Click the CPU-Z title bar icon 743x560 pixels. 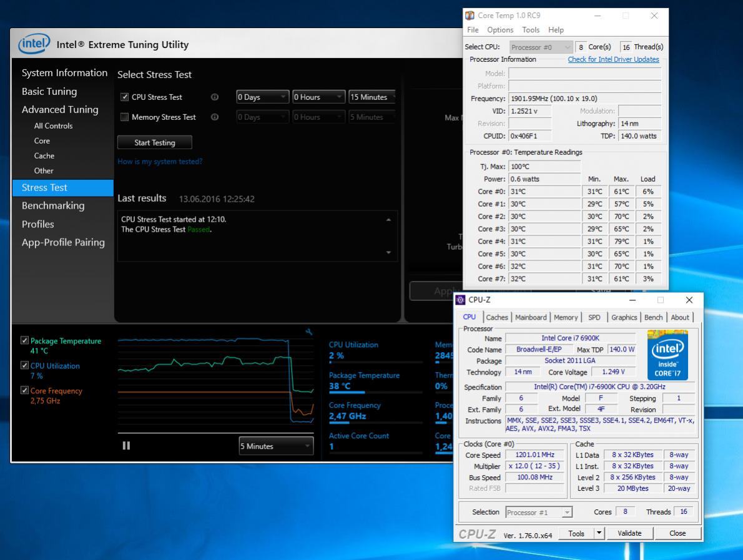[461, 300]
